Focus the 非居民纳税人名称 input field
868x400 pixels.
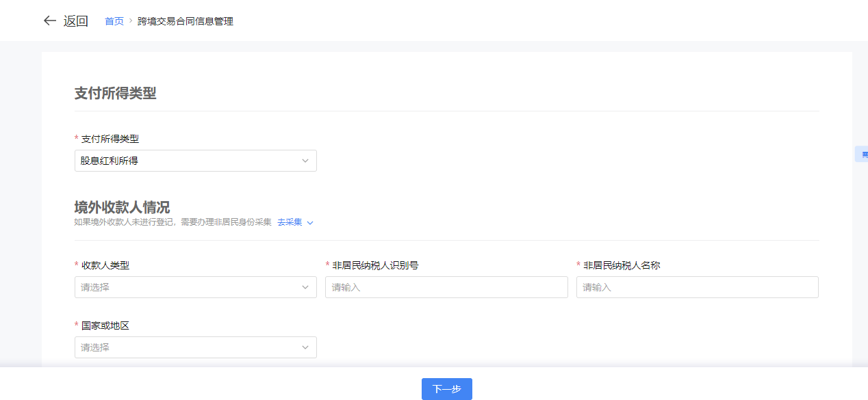(697, 287)
